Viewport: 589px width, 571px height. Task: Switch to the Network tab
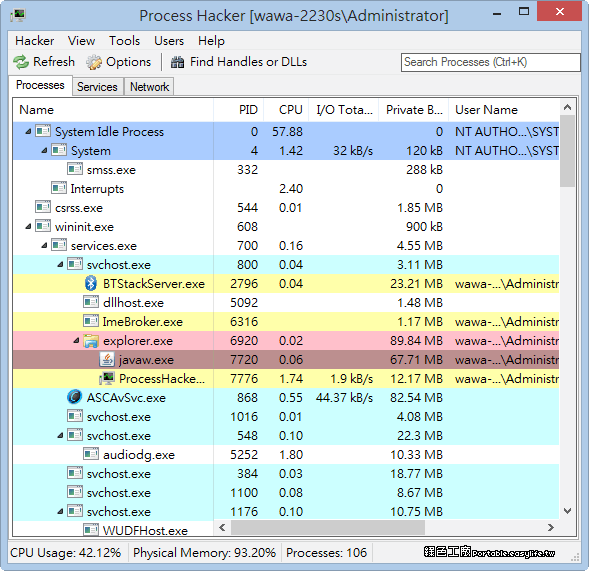point(150,87)
